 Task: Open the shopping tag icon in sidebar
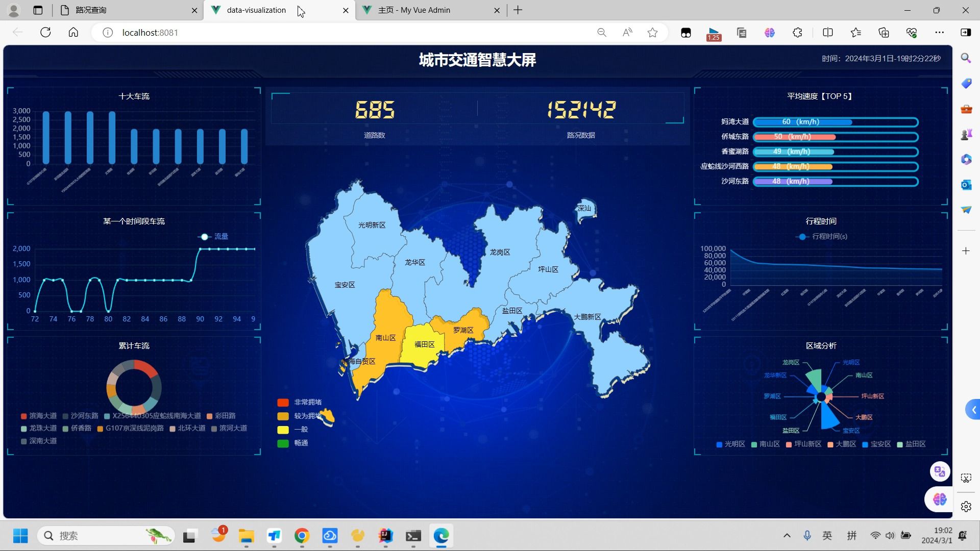965,83
